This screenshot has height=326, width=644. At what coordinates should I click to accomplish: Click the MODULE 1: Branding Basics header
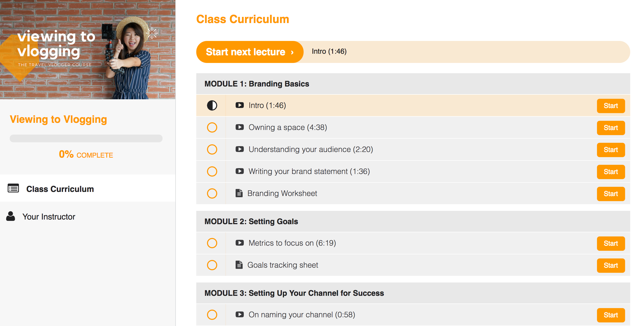pyautogui.click(x=257, y=84)
